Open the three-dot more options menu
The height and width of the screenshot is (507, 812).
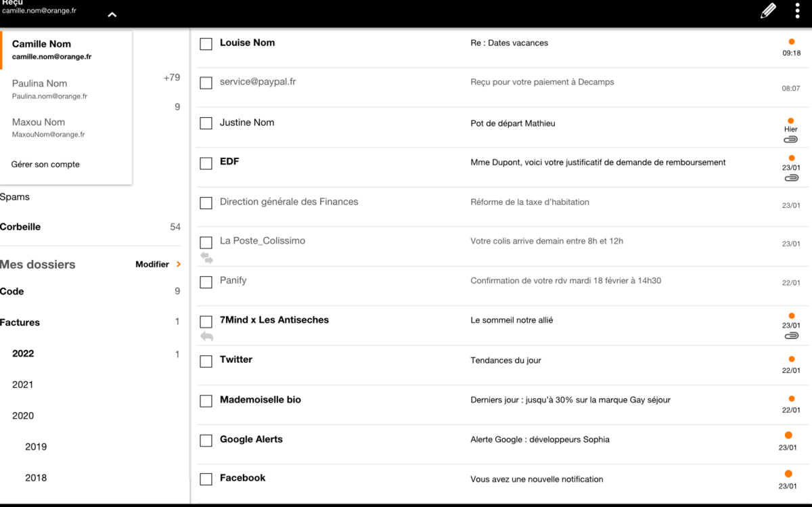click(x=798, y=12)
